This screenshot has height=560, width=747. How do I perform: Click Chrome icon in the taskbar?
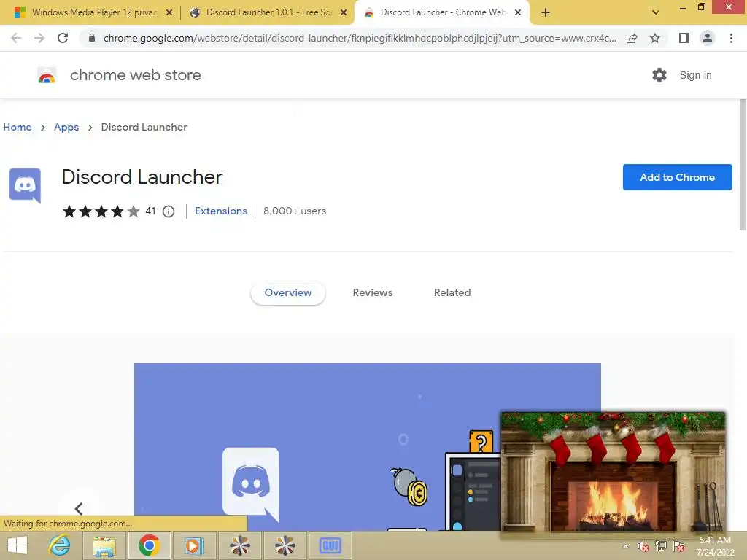click(x=149, y=545)
